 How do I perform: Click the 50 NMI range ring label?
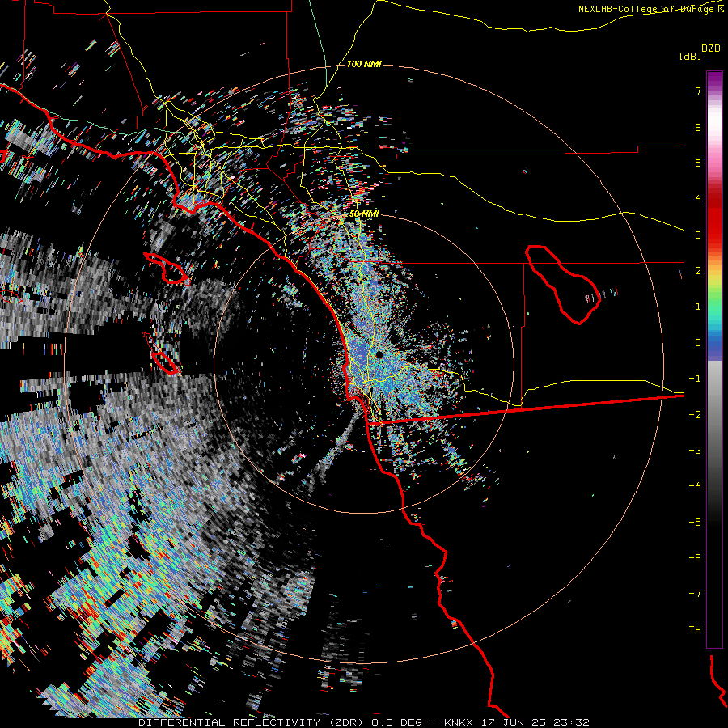click(364, 214)
